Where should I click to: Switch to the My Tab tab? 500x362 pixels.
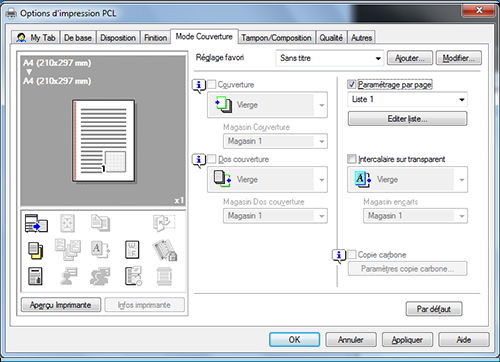[36, 38]
